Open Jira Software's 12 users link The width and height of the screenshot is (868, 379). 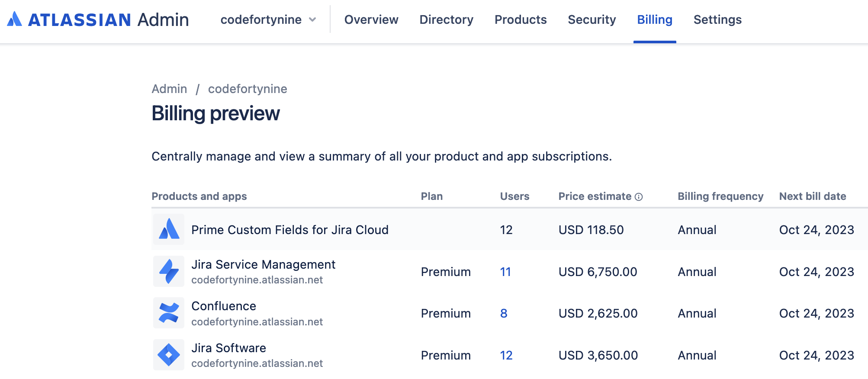tap(506, 356)
